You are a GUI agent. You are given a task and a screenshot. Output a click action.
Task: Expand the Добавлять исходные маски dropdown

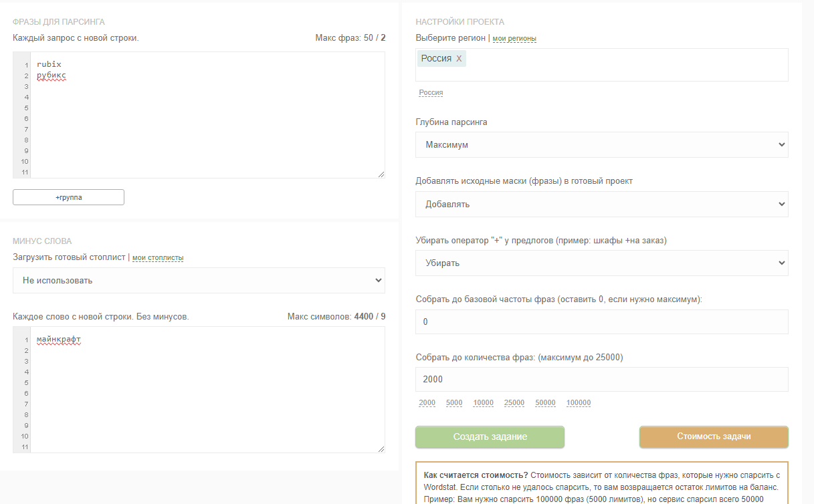(601, 204)
